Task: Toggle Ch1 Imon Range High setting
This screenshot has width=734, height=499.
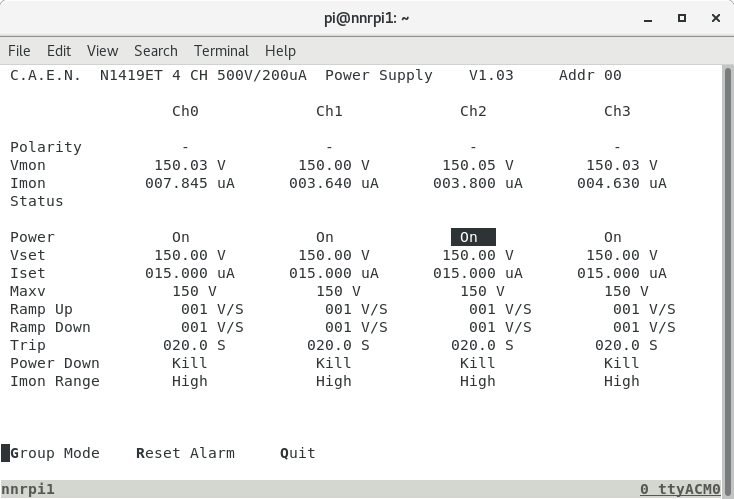Action: [x=334, y=382]
